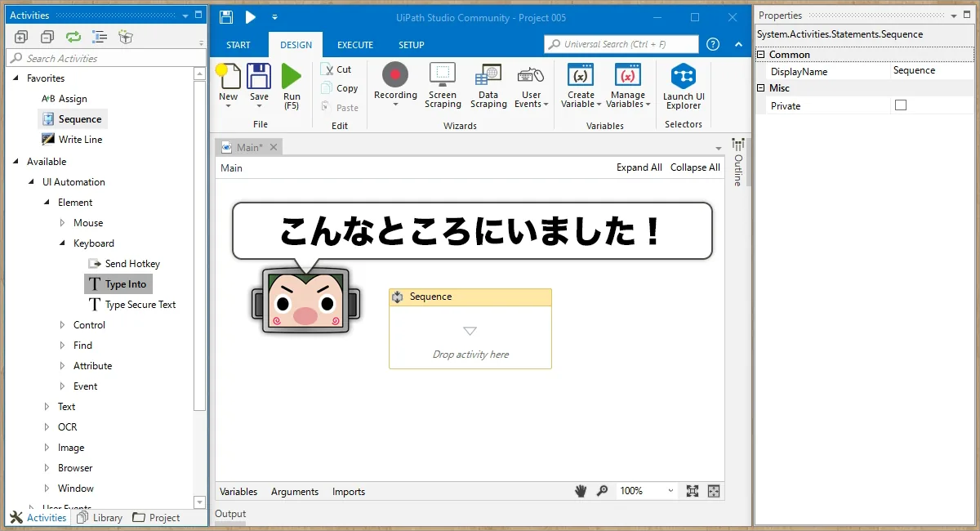Expand the Control node arrow
Viewport: 980px width, 531px height.
click(63, 325)
